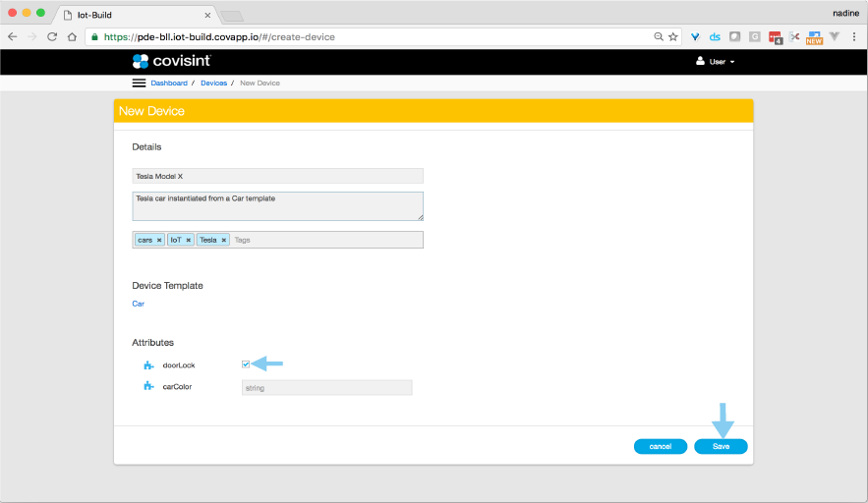Click the doorLock attribute puzzle icon
Viewport: 868px width, 503px height.
[x=149, y=365]
